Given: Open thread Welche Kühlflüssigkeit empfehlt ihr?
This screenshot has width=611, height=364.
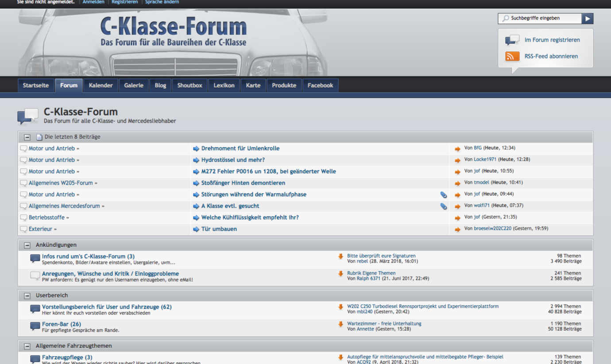Looking at the screenshot, I should [250, 217].
